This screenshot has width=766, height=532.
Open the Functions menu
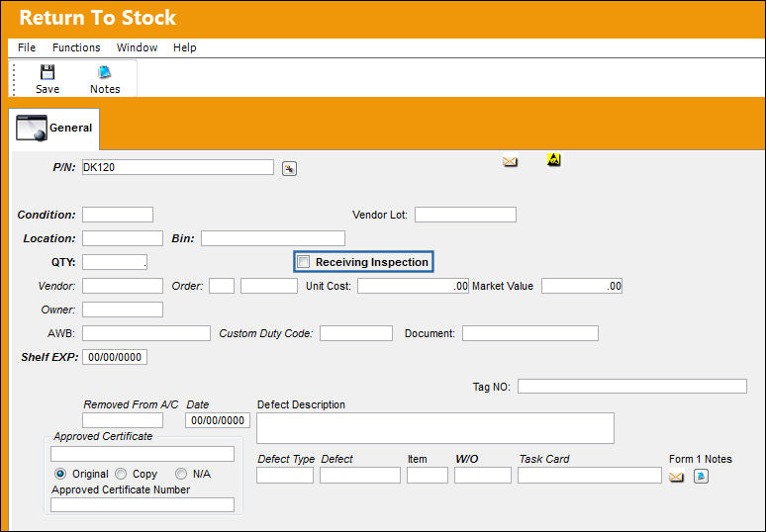tap(76, 47)
